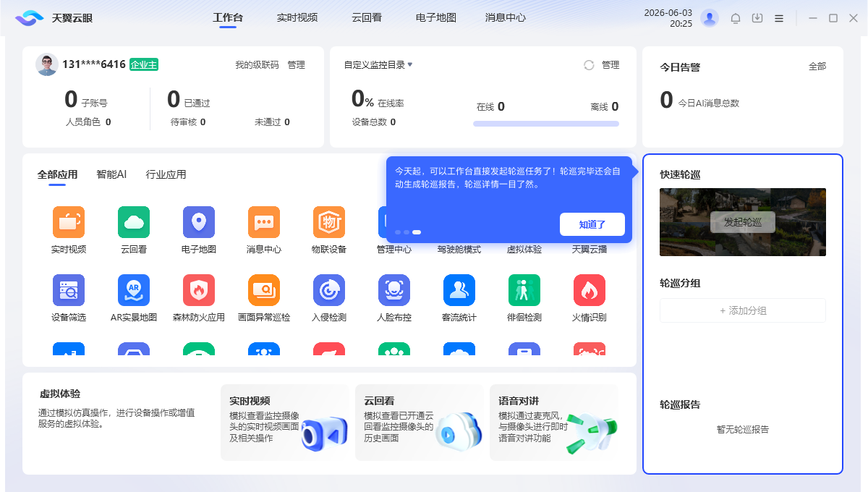868x492 pixels.
Task: Open the download icon in title bar
Action: pos(757,18)
